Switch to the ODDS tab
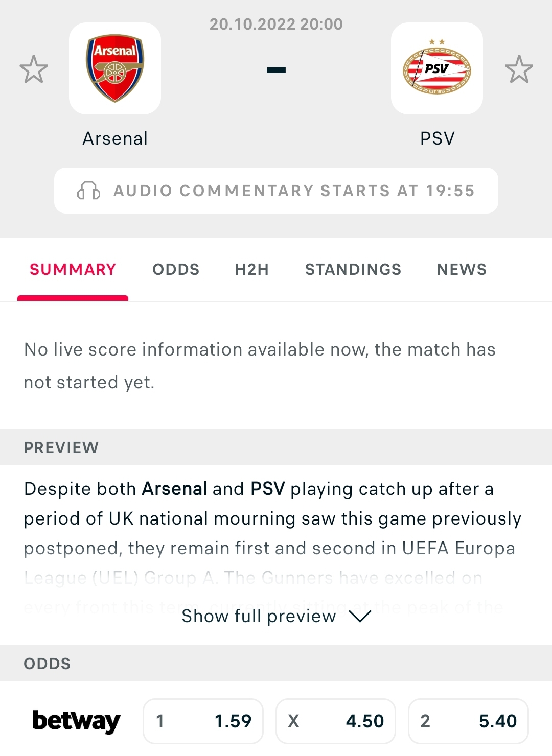The width and height of the screenshot is (552, 756). click(176, 269)
